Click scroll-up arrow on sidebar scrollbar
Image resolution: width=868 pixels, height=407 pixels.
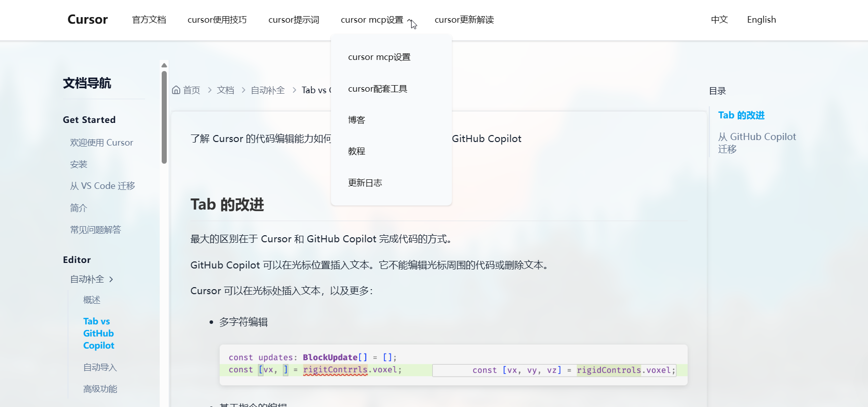point(164,65)
